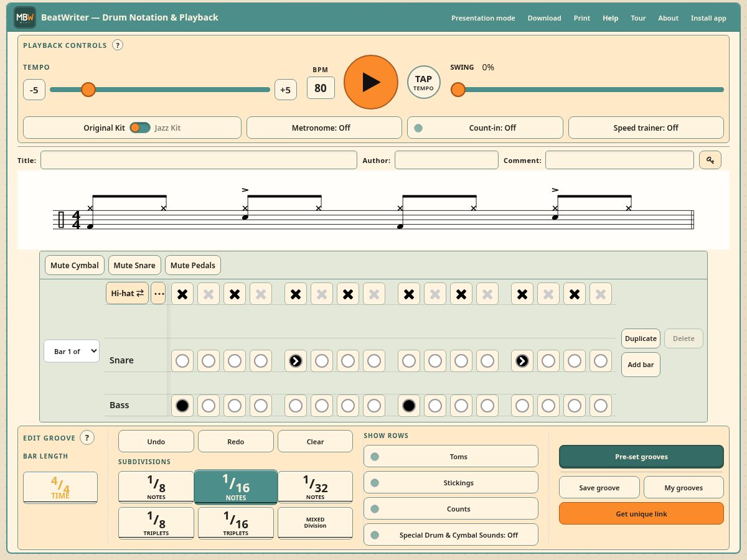This screenshot has height=560, width=747.
Task: Enable Special Drum & Cymbal Sounds
Action: [451, 534]
